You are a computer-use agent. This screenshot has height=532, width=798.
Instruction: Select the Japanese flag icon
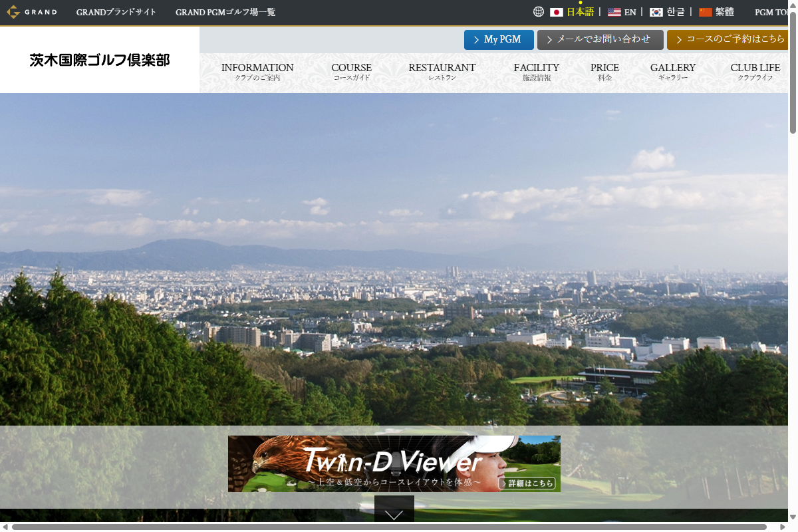(557, 12)
